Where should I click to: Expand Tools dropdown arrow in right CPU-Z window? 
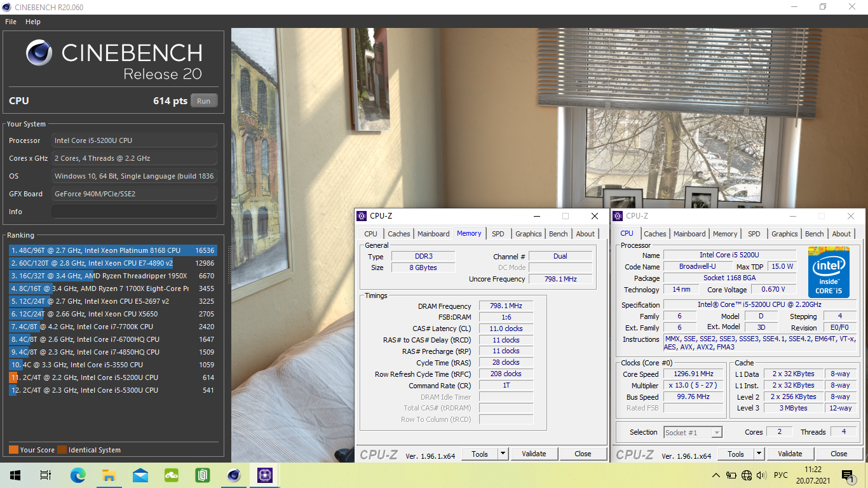click(759, 454)
